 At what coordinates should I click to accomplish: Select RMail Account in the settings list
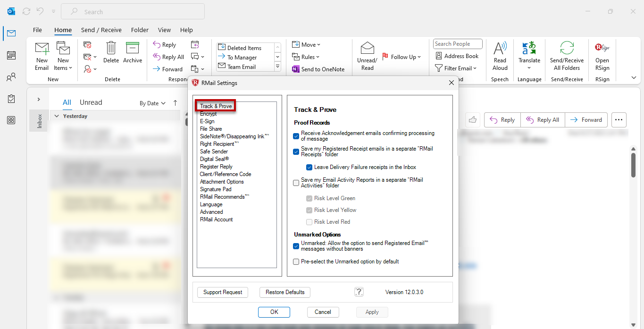[216, 219]
